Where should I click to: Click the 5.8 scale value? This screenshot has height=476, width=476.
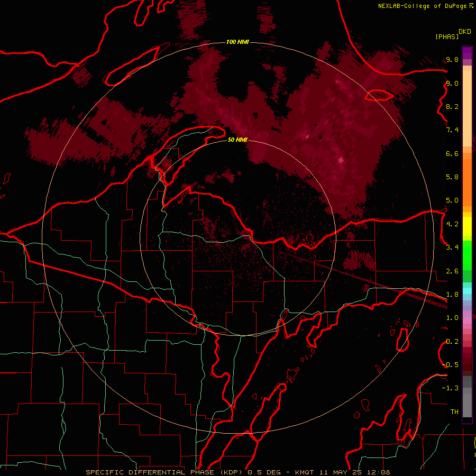point(452,177)
